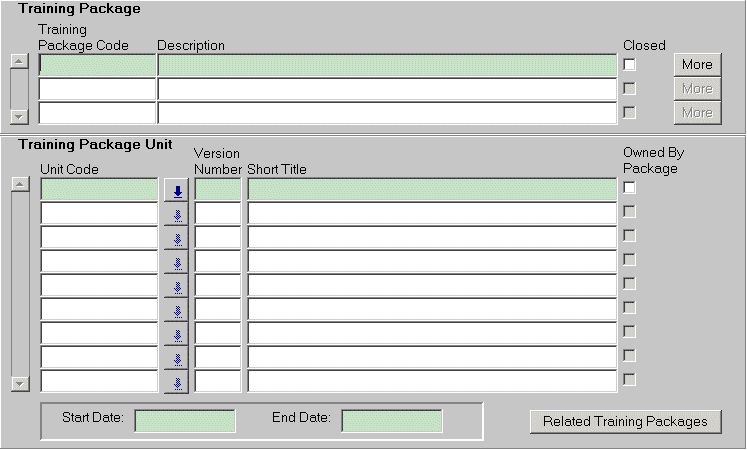This screenshot has width=747, height=450.
Task: Tick the Closed checkbox in first row
Action: [x=629, y=65]
